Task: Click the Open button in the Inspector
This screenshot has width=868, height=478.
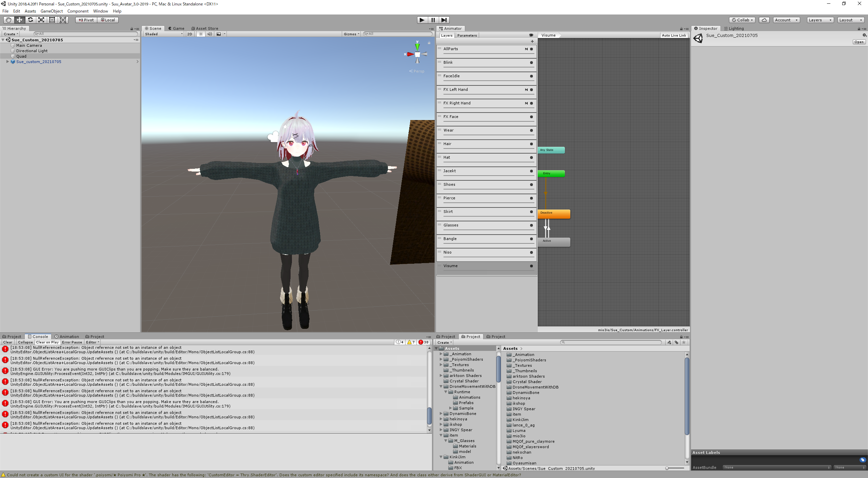Action: [859, 42]
